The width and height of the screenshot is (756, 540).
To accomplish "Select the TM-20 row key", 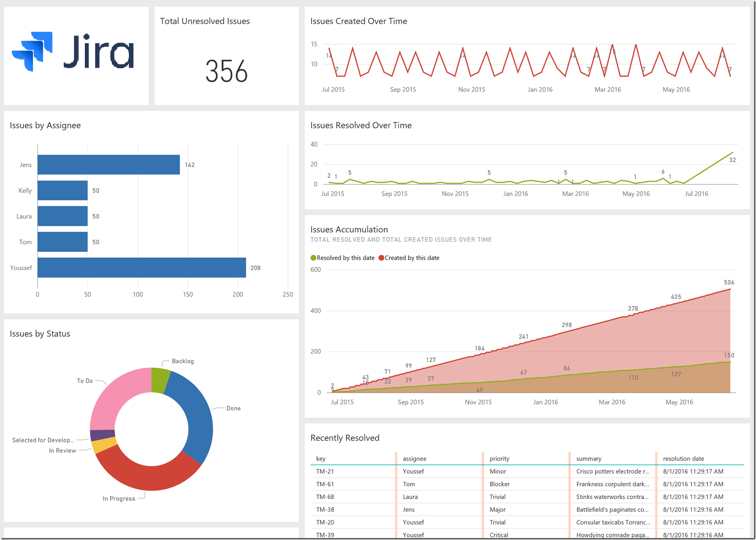I will (x=325, y=522).
